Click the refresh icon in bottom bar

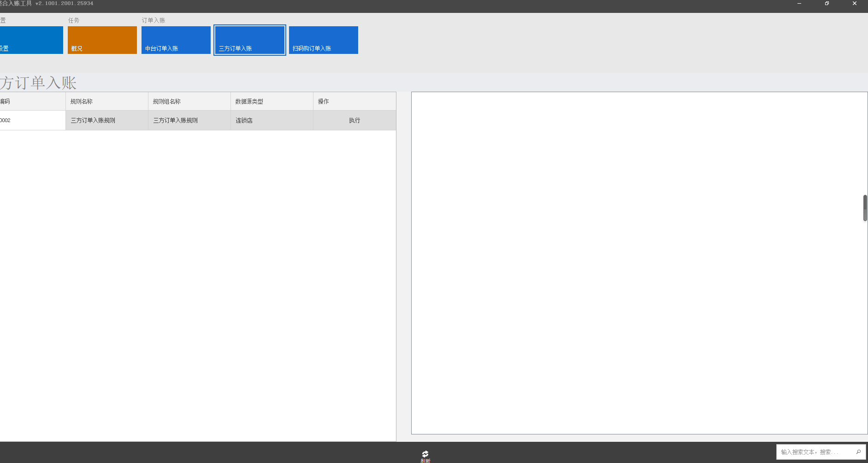425,454
